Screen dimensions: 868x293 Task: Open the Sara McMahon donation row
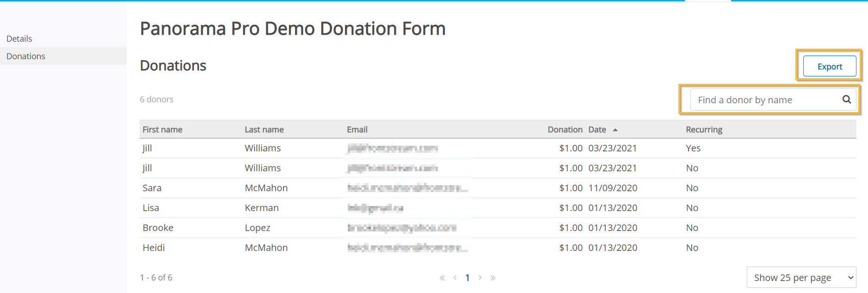[498, 188]
